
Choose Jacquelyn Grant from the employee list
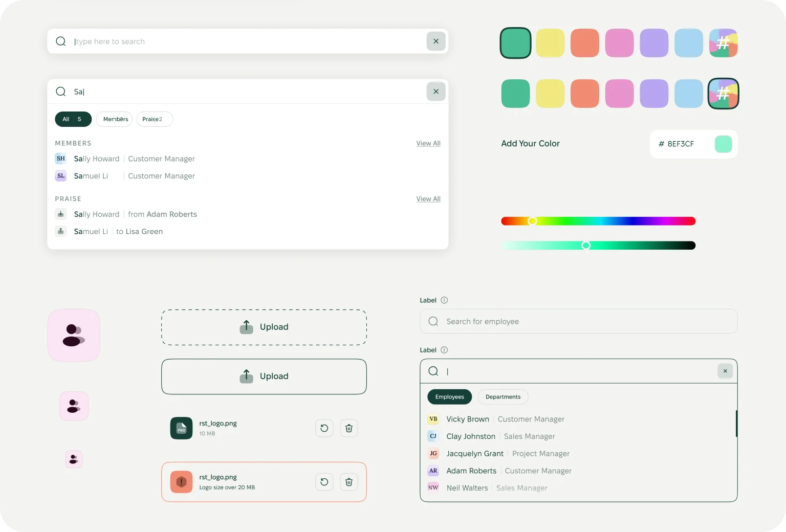pos(499,454)
